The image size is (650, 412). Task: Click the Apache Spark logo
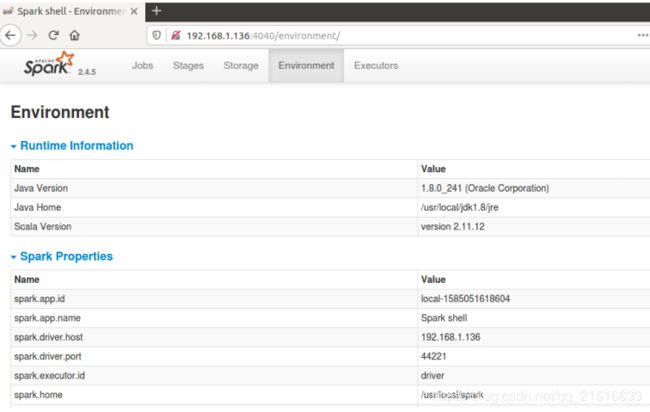49,63
